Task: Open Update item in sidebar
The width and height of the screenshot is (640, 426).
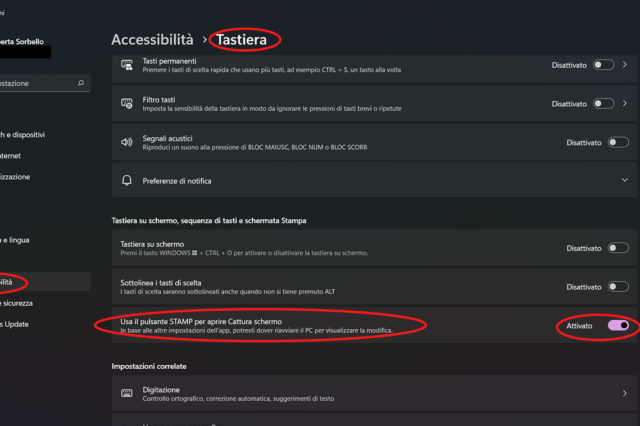Action: pos(20,324)
